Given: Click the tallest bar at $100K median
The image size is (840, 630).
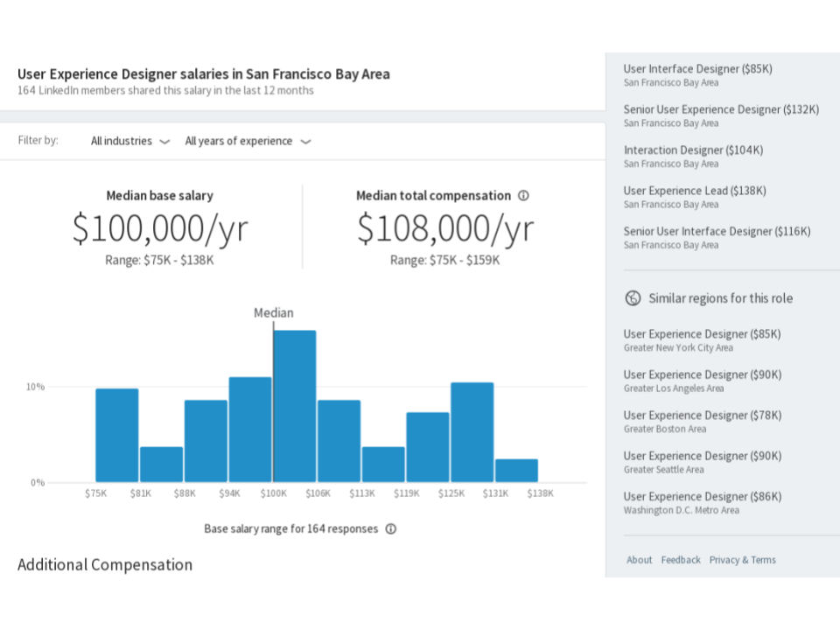Looking at the screenshot, I should point(295,406).
